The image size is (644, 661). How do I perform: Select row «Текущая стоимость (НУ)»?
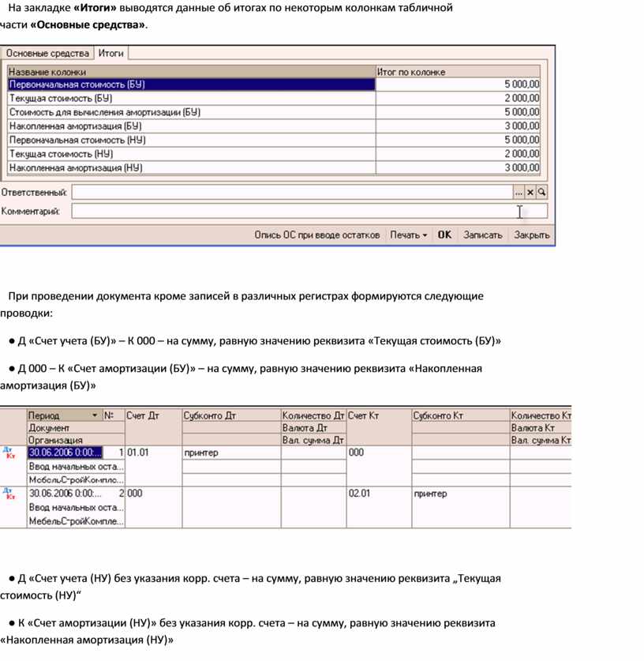tap(274, 154)
